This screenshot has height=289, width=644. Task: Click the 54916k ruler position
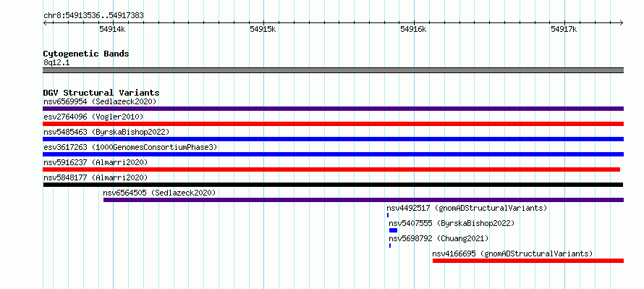414,29
